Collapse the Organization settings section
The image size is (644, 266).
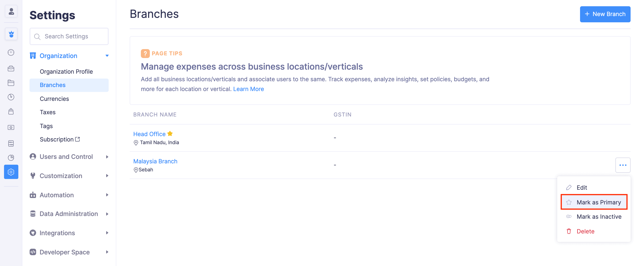(x=107, y=56)
